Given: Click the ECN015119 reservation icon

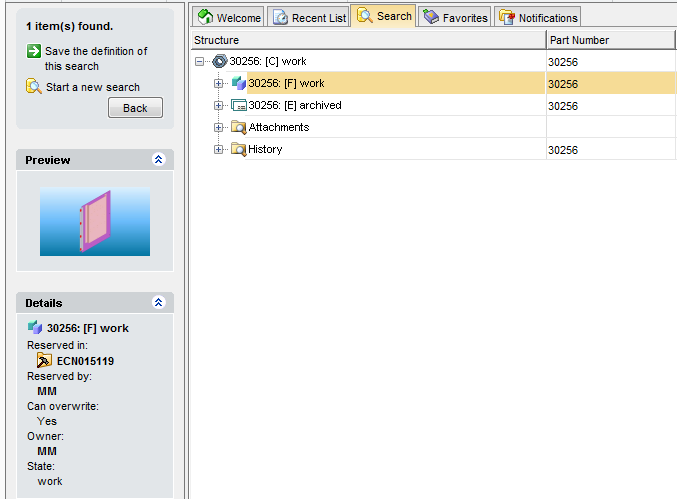Looking at the screenshot, I should click(x=44, y=360).
